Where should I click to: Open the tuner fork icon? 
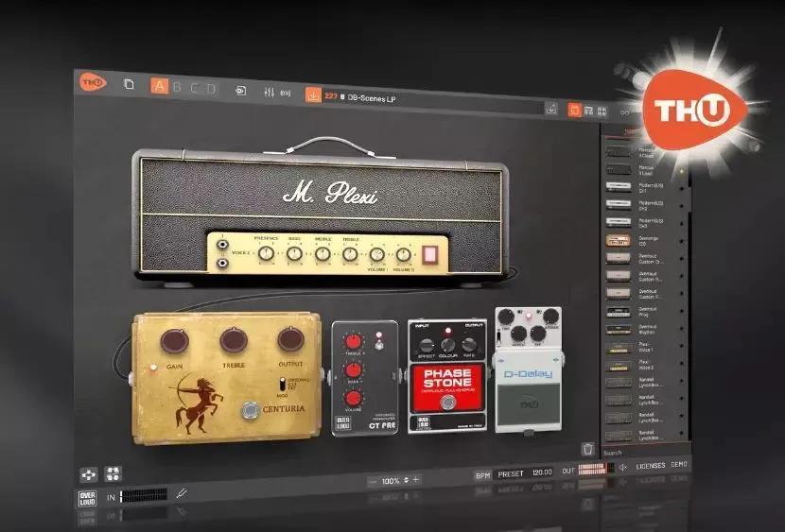pyautogui.click(x=182, y=493)
